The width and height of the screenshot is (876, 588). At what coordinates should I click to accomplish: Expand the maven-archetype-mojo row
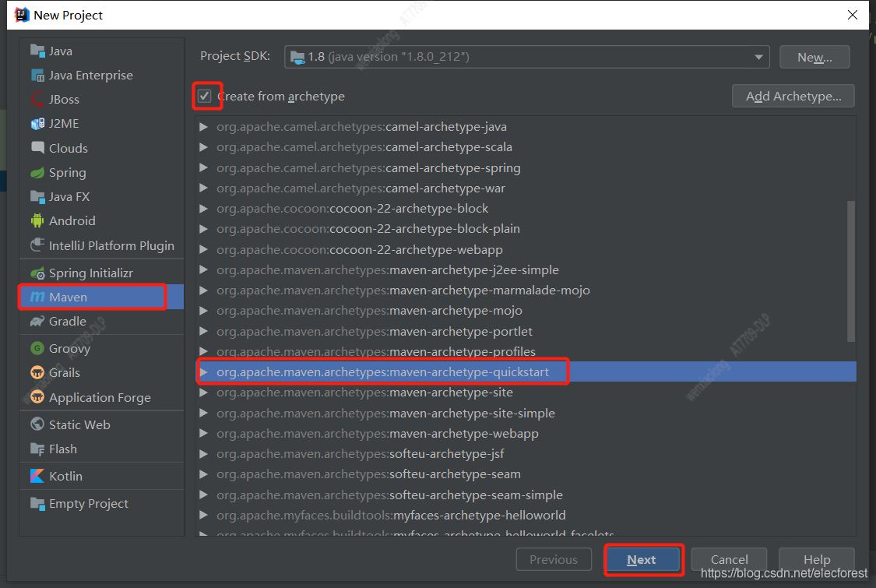203,311
